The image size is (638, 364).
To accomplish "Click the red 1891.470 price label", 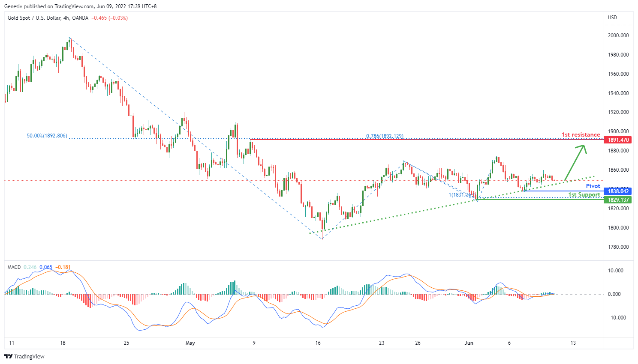I will (618, 140).
